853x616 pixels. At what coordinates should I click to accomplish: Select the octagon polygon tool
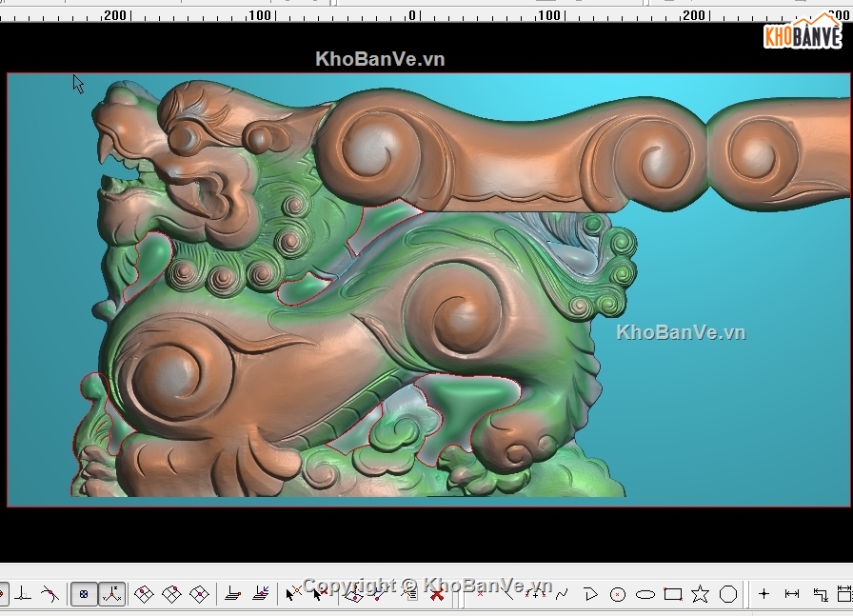(728, 594)
